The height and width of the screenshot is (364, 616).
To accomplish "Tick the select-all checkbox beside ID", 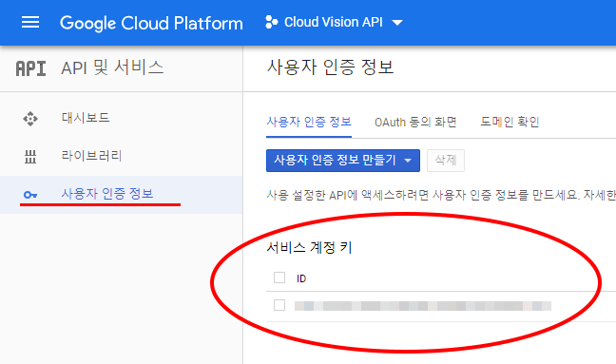I will click(x=279, y=278).
